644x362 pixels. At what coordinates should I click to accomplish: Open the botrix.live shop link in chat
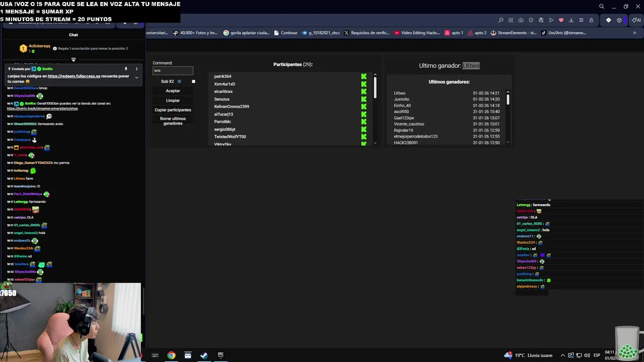[42, 109]
